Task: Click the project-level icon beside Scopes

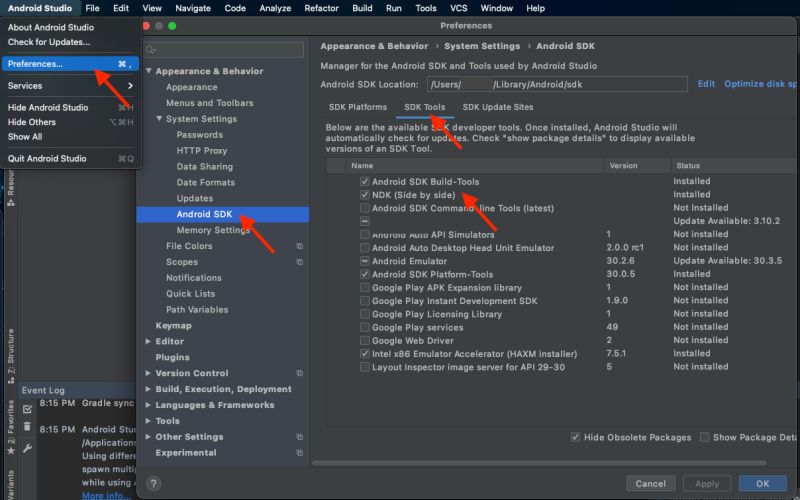Action: coord(300,262)
